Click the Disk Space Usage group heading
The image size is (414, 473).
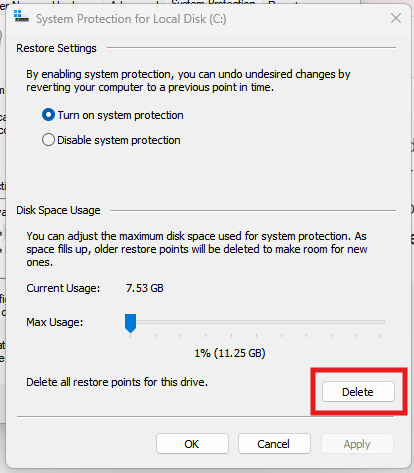coord(58,210)
